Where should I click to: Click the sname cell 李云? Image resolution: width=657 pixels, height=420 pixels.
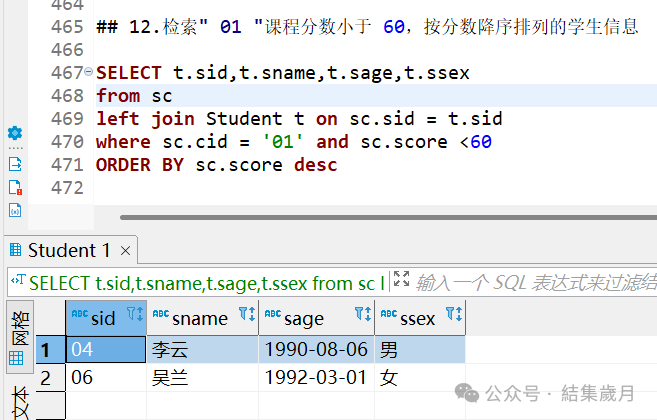tap(203, 350)
